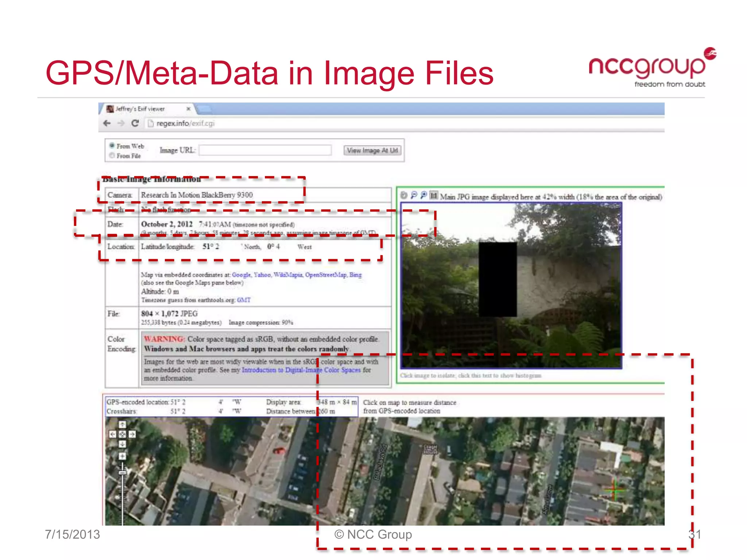Screen dimensions: 747x560
Task: Click '804 × 1,072 JPEG' file size text
Action: coord(169,313)
